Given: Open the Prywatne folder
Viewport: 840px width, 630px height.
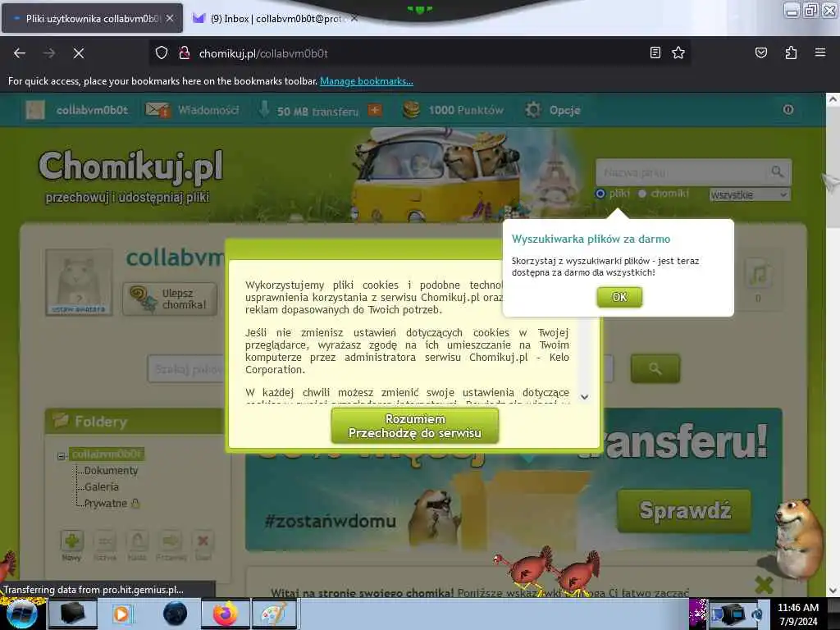Looking at the screenshot, I should point(106,503).
